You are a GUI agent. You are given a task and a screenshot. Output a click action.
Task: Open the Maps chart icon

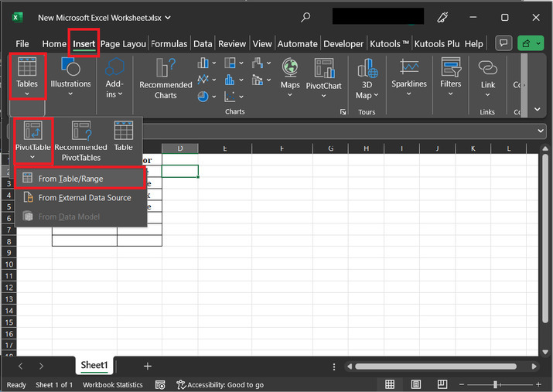coord(290,70)
